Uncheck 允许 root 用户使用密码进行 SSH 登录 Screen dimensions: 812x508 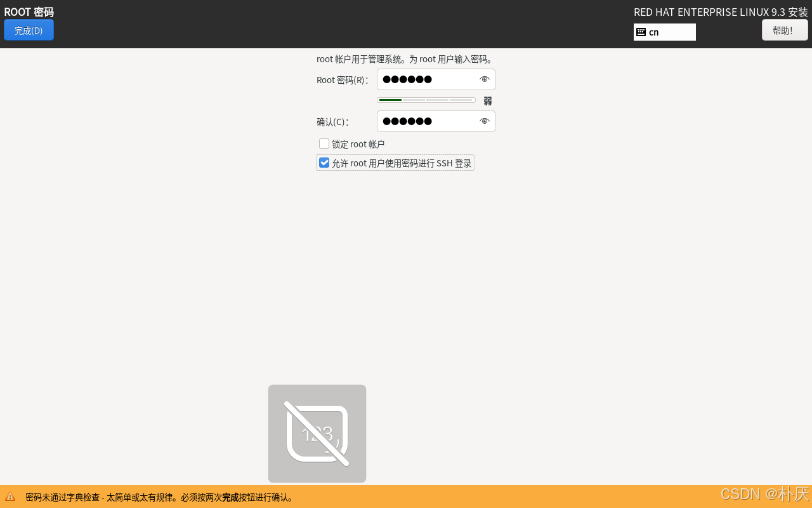324,163
